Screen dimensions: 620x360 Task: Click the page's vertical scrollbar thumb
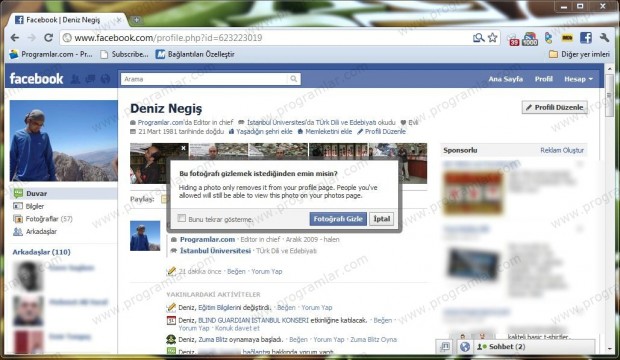(x=609, y=96)
